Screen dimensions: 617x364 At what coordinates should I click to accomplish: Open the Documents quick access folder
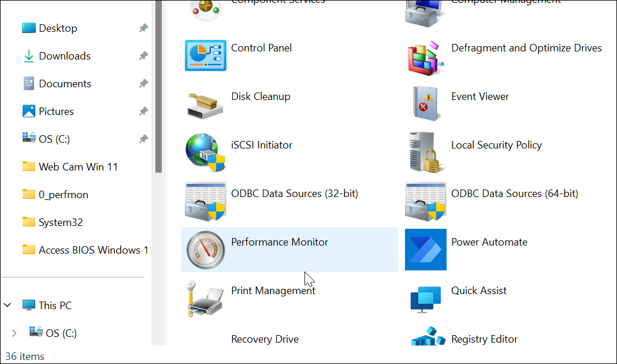(x=65, y=84)
